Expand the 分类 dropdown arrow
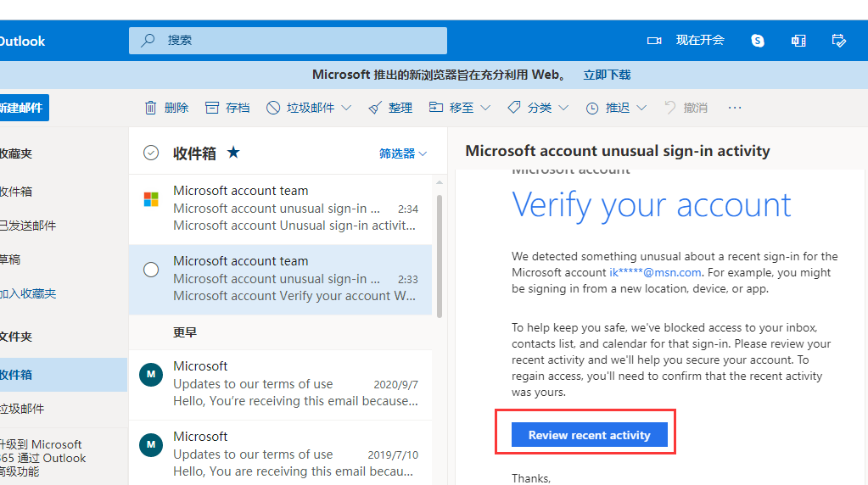The image size is (868, 485). [x=563, y=108]
